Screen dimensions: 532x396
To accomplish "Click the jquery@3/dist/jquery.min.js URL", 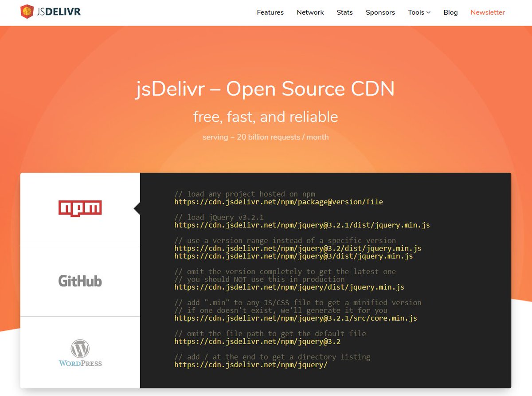I will click(x=293, y=256).
